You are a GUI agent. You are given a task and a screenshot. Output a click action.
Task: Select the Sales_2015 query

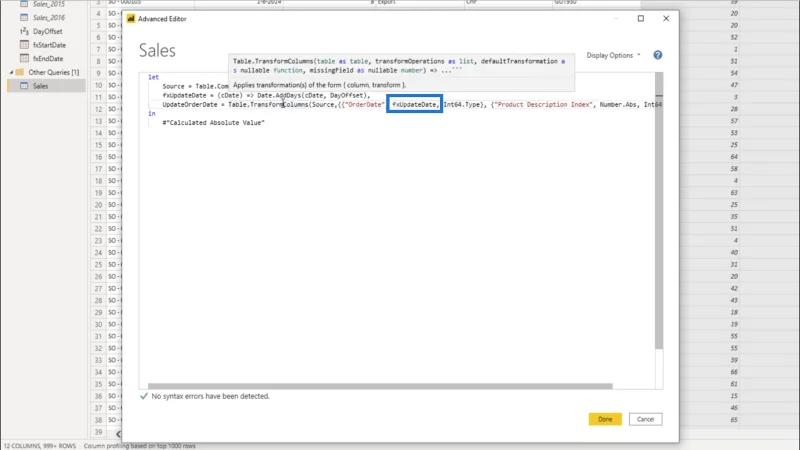click(48, 4)
